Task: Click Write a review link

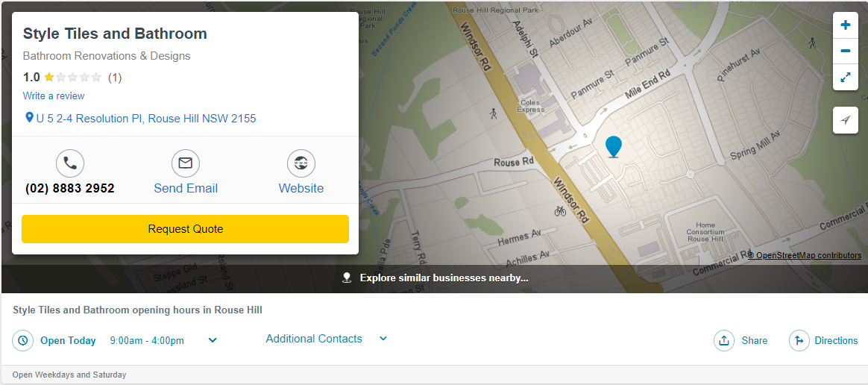Action: pyautogui.click(x=54, y=96)
